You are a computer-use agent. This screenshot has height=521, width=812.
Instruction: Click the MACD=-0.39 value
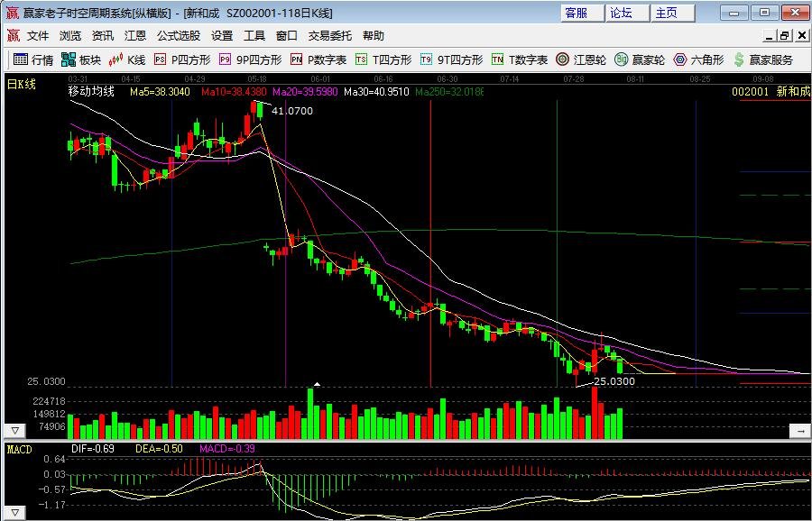point(227,449)
